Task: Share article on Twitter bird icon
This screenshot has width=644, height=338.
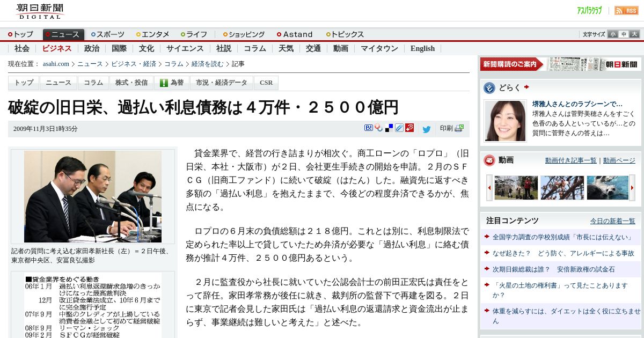Action: [427, 129]
